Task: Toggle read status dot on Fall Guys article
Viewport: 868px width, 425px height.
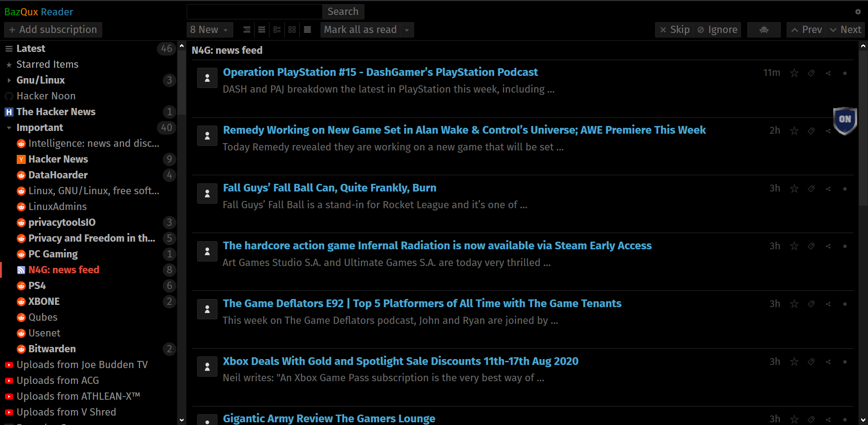Action: pos(844,189)
